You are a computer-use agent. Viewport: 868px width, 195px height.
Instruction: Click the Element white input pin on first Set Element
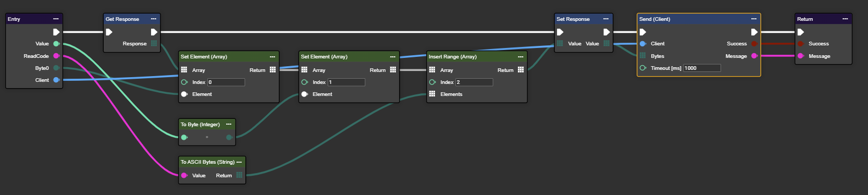pos(184,94)
